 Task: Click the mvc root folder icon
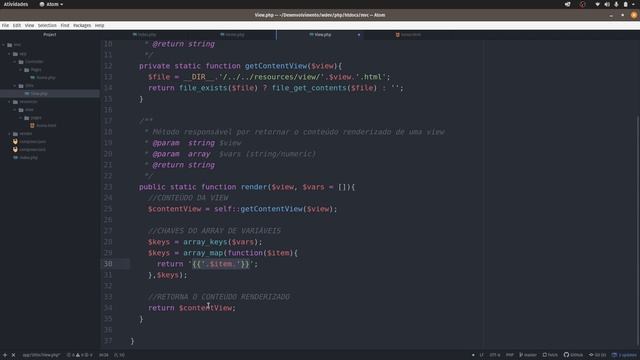tap(9, 45)
